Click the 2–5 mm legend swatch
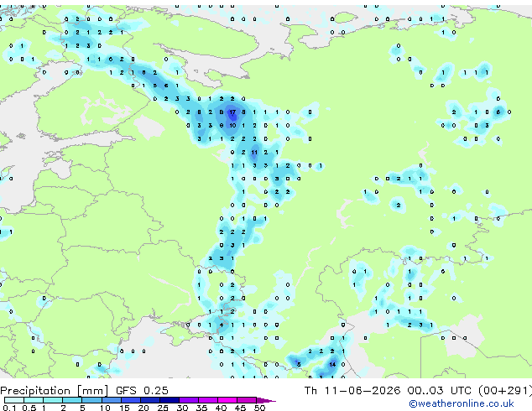 click(72, 400)
